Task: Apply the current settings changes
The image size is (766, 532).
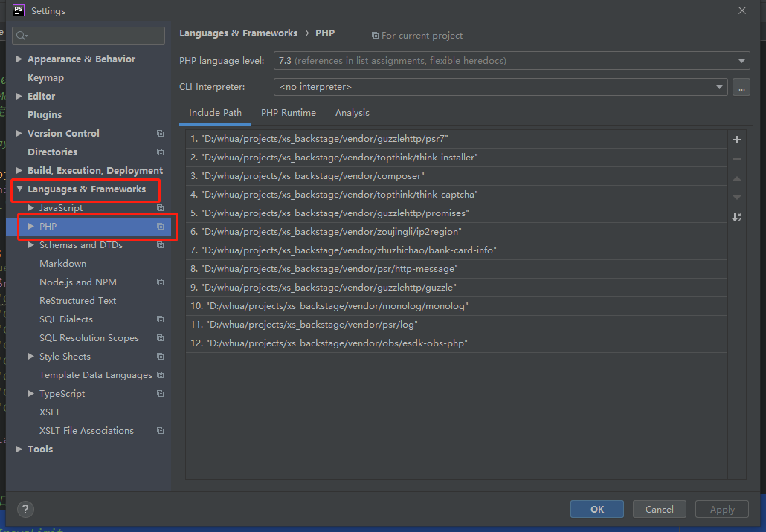Action: point(721,509)
